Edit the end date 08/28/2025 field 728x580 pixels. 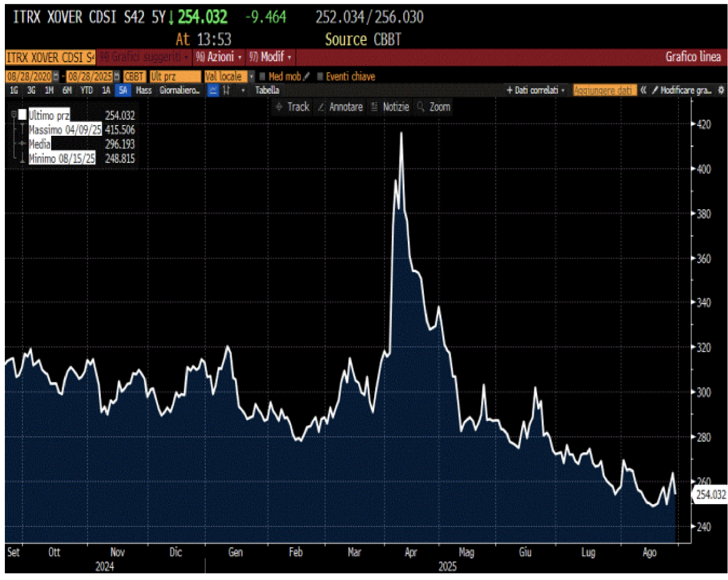(90, 76)
